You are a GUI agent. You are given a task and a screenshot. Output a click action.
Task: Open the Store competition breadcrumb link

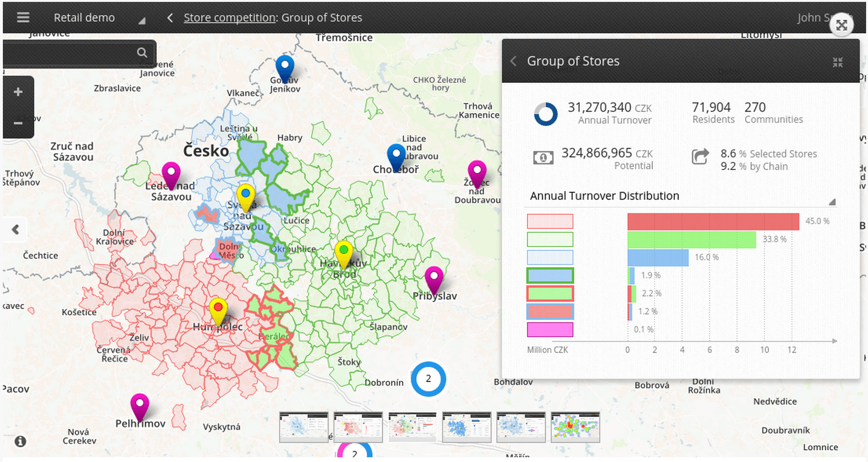click(x=229, y=18)
